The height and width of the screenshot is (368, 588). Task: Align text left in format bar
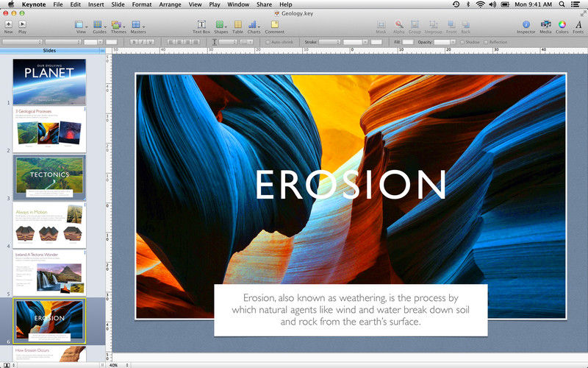171,43
